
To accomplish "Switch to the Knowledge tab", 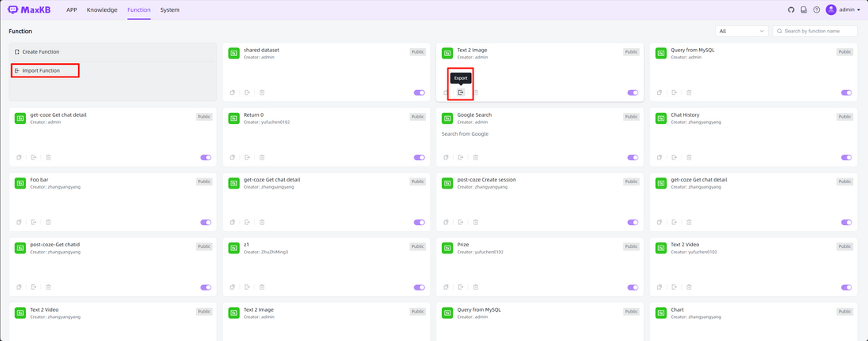I will [x=102, y=10].
